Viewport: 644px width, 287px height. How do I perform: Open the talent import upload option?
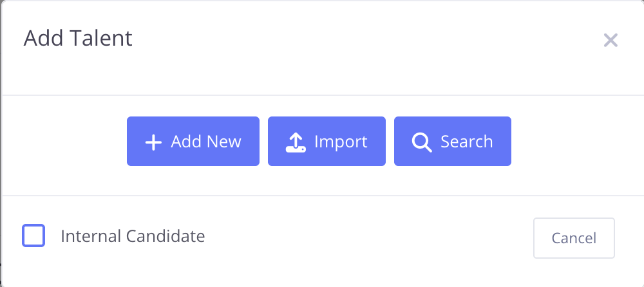coord(327,142)
